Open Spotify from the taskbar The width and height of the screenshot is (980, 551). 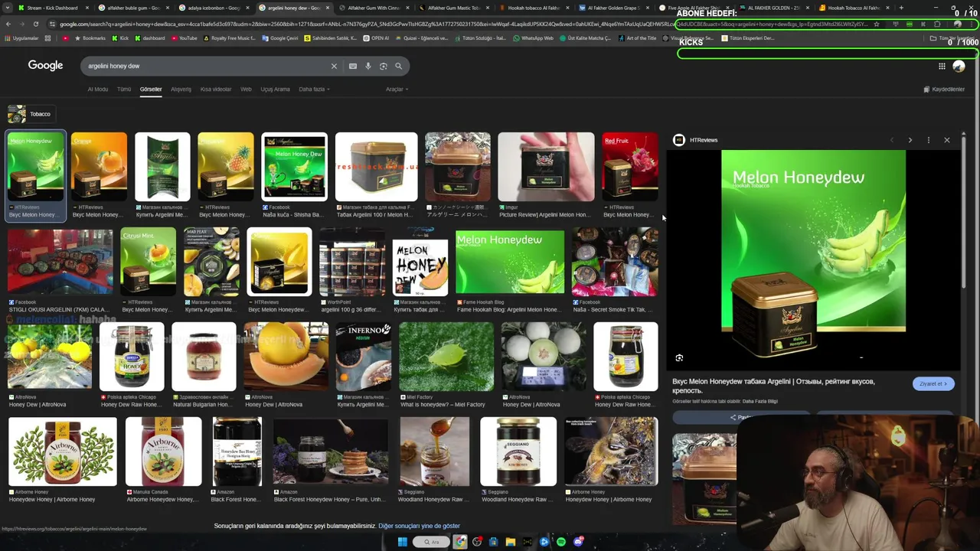tap(561, 542)
